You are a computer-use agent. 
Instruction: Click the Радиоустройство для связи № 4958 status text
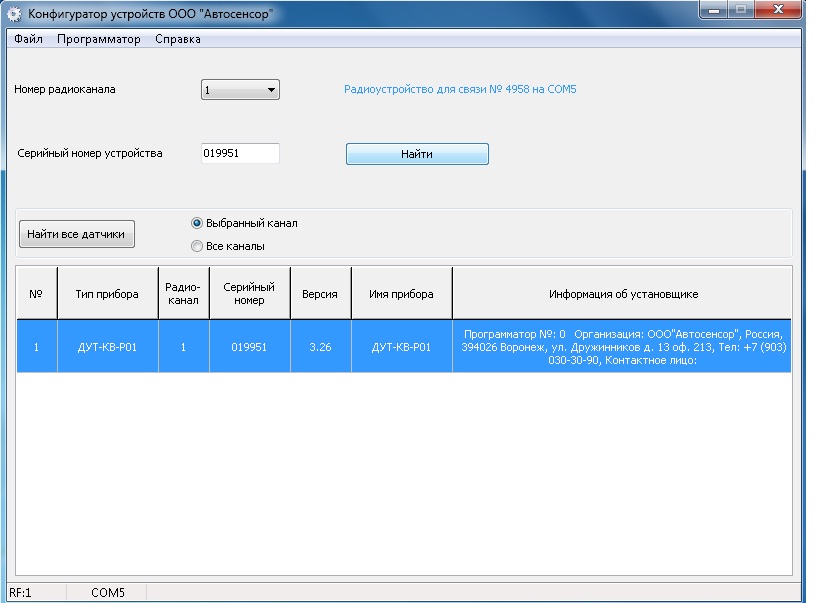[x=460, y=89]
